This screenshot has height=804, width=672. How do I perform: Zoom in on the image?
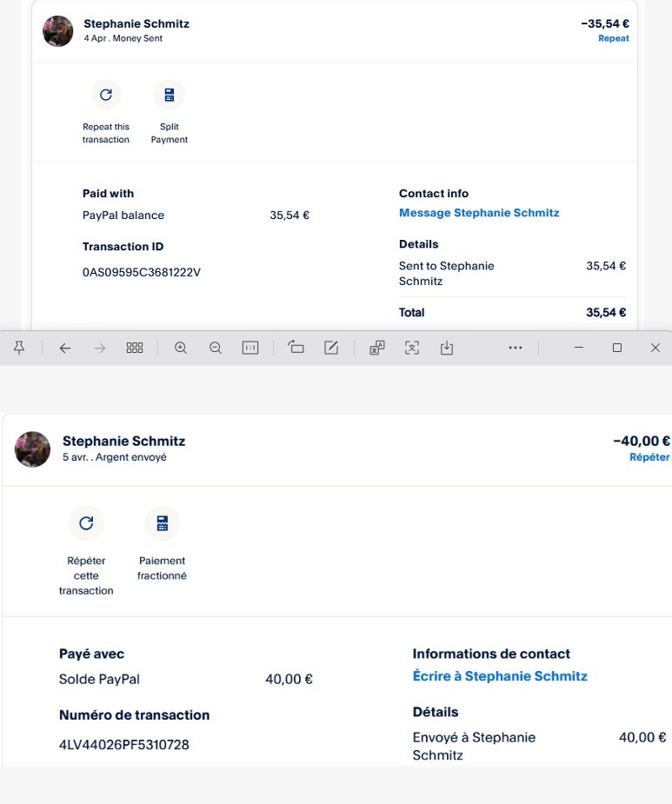pos(181,348)
